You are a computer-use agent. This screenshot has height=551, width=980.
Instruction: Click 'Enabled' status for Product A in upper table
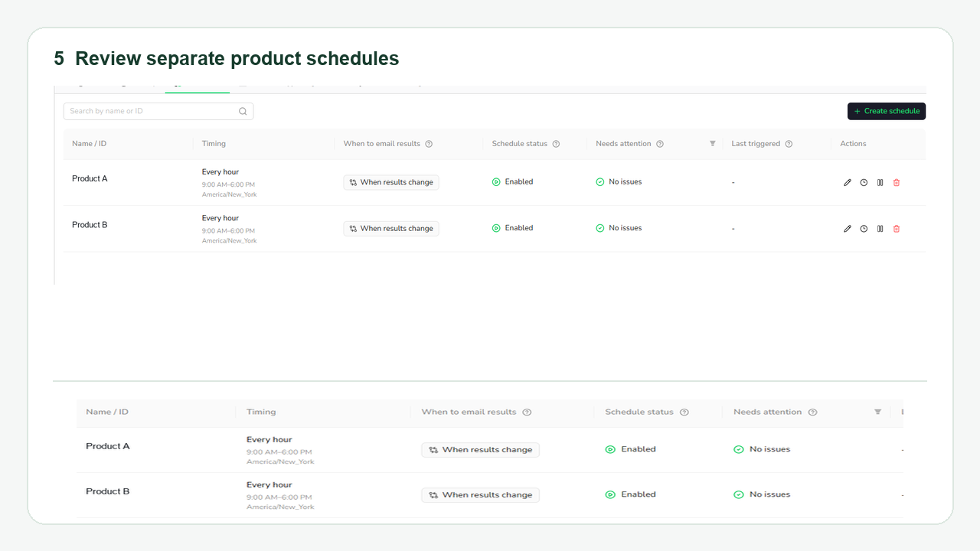512,182
